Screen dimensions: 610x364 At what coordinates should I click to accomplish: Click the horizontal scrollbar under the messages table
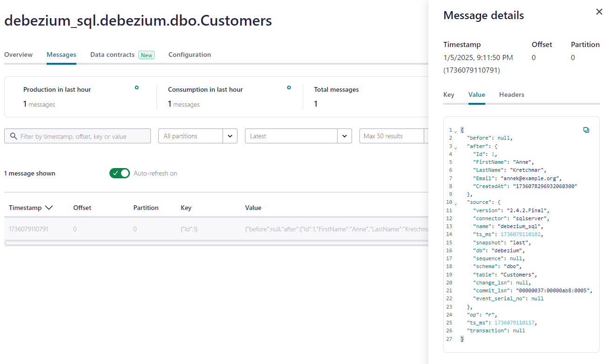(x=216, y=243)
